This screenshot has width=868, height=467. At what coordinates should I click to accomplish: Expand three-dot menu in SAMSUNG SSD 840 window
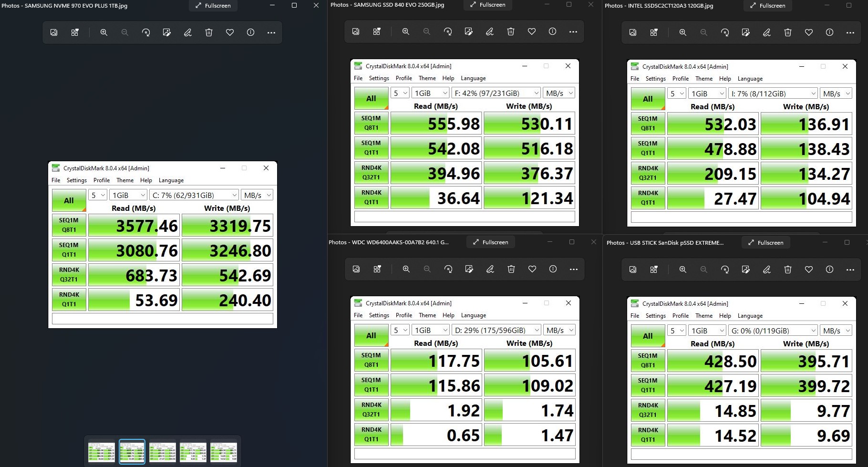tap(573, 31)
